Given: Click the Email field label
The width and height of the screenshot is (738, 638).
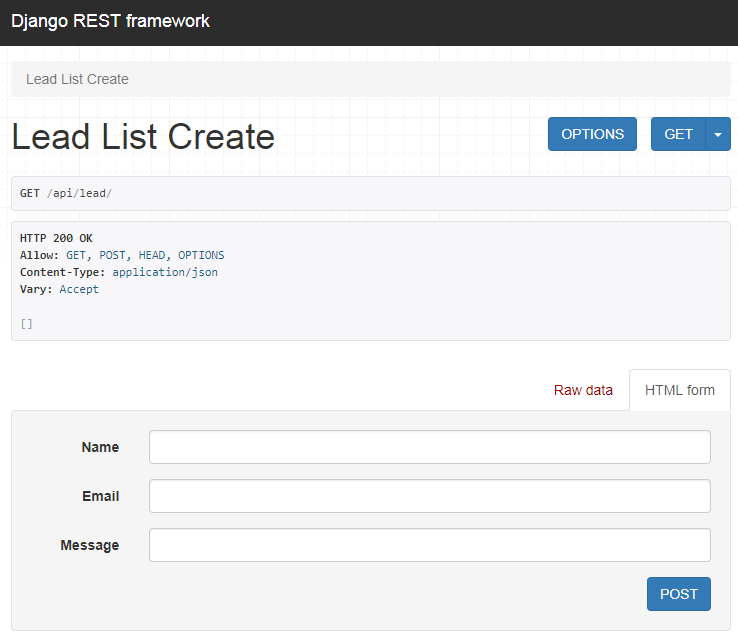Looking at the screenshot, I should (x=100, y=496).
